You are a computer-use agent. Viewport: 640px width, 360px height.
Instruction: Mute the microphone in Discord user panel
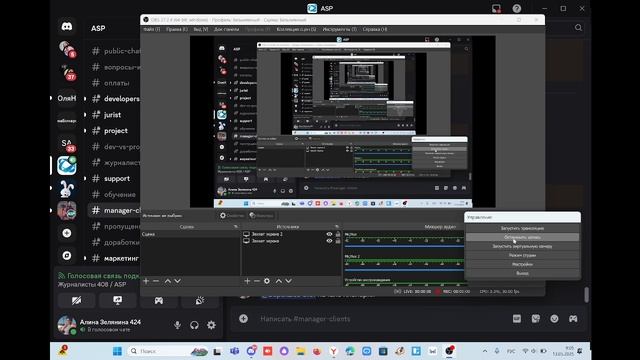(x=178, y=325)
